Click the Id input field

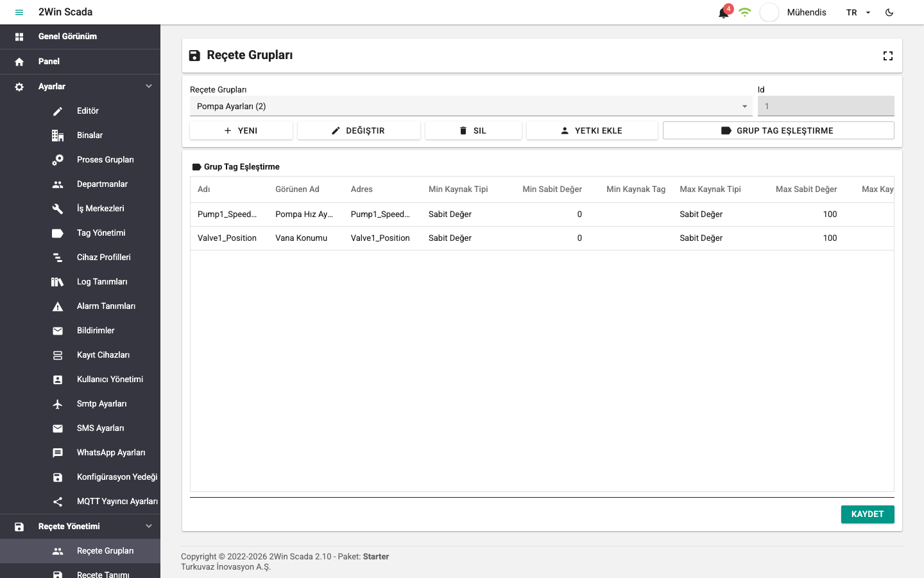pyautogui.click(x=826, y=106)
